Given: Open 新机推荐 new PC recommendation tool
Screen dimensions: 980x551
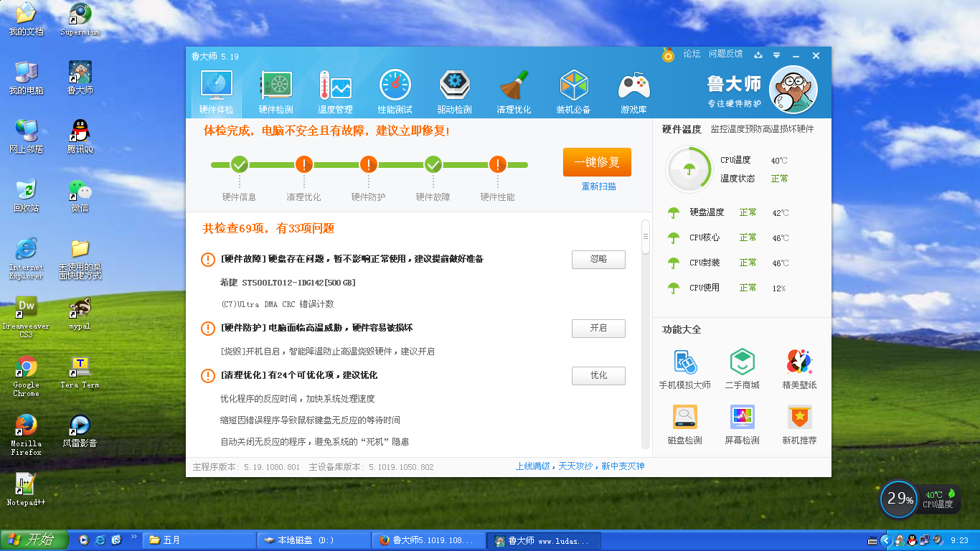Looking at the screenshot, I should 799,425.
